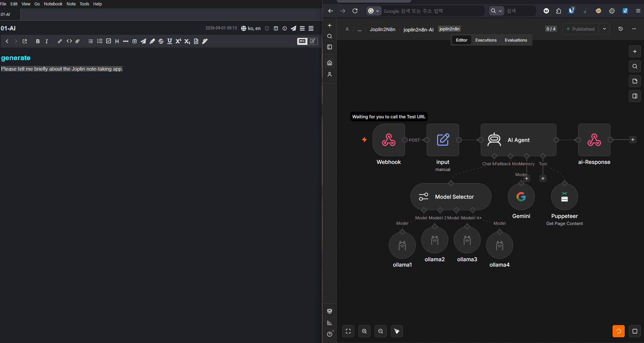Image resolution: width=644 pixels, height=343 pixels.
Task: Open the Joplin Tools menu
Action: tap(85, 4)
